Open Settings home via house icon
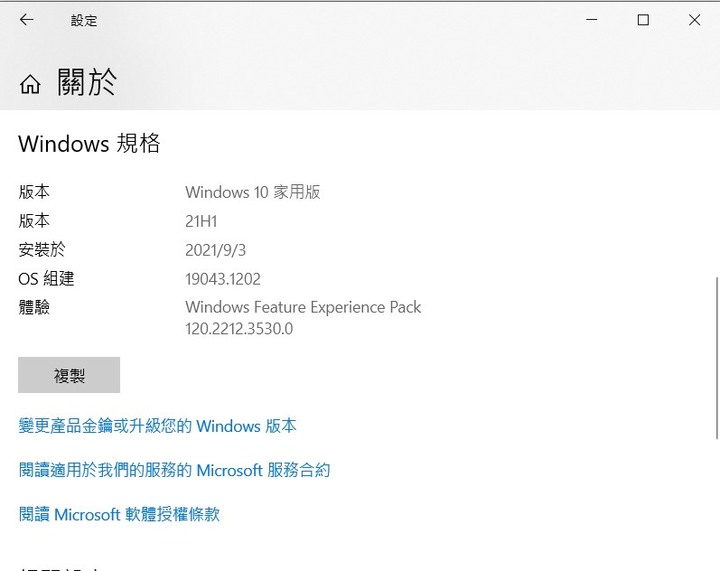This screenshot has width=720, height=571. [x=30, y=84]
